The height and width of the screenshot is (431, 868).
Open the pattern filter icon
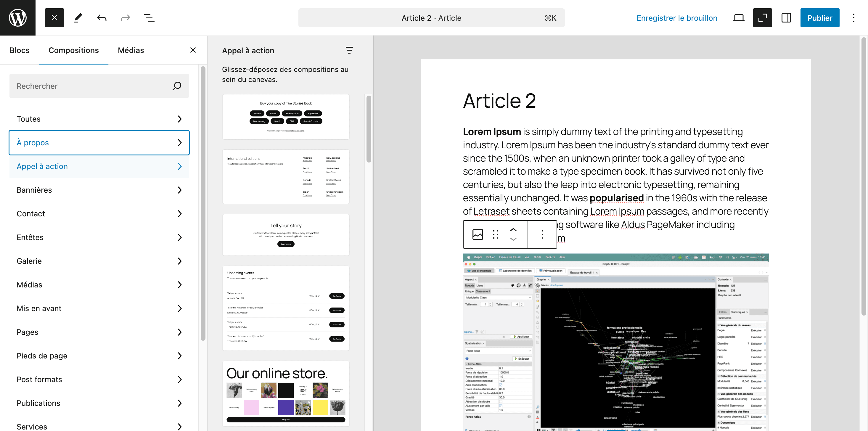point(349,50)
